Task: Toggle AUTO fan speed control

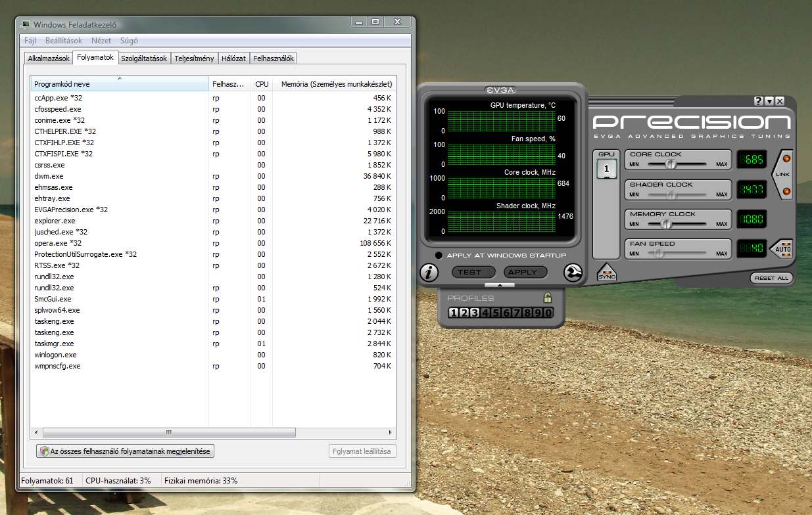Action: tap(783, 249)
